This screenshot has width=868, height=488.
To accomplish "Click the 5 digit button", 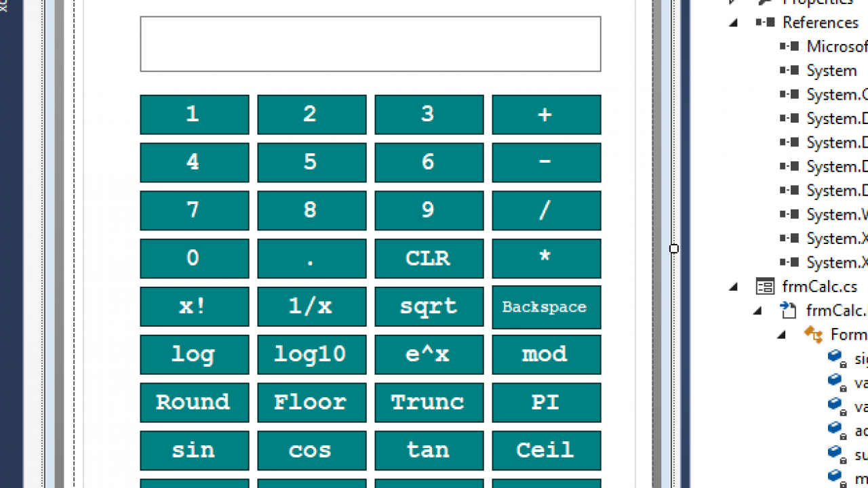I will (312, 163).
